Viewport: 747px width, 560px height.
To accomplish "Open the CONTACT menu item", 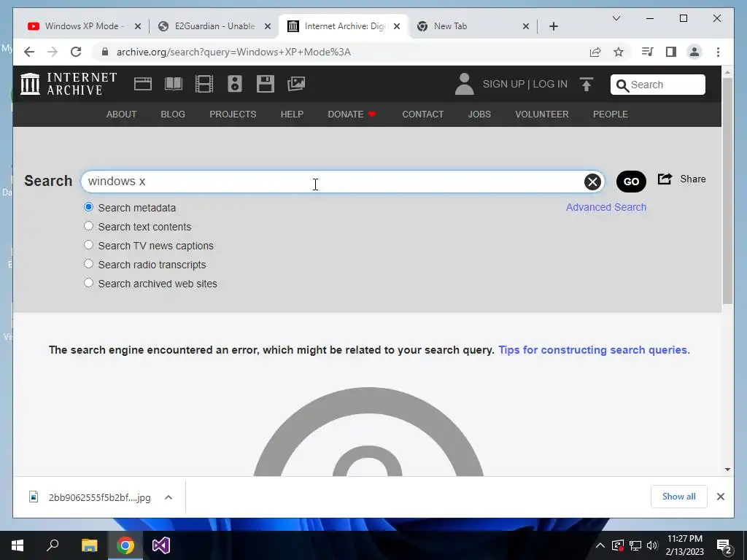I will click(x=422, y=114).
